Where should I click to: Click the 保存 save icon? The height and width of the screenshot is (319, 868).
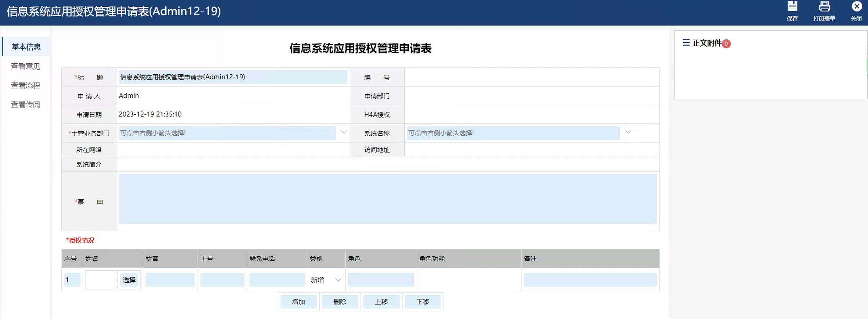tap(792, 7)
